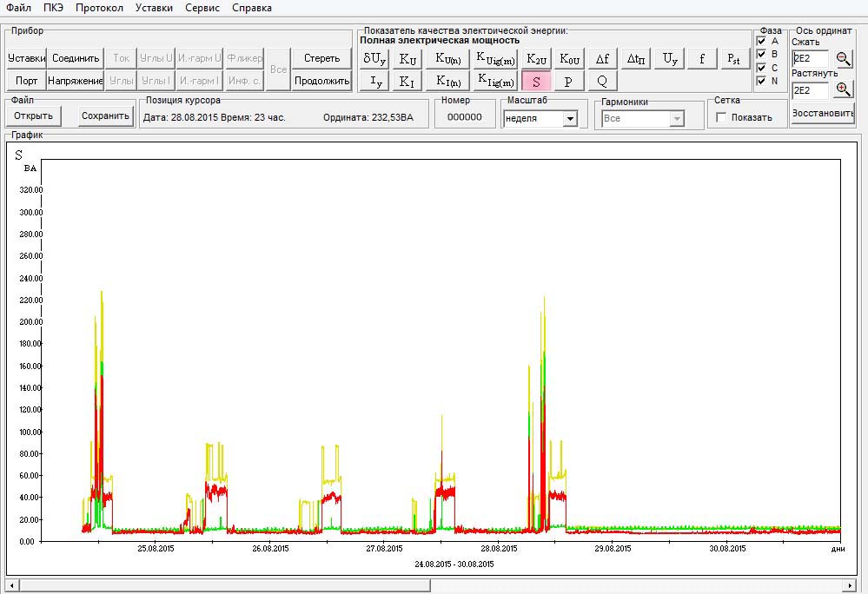Open the Уставки menu in menu bar
Screen dimensions: 868x594
click(x=154, y=8)
